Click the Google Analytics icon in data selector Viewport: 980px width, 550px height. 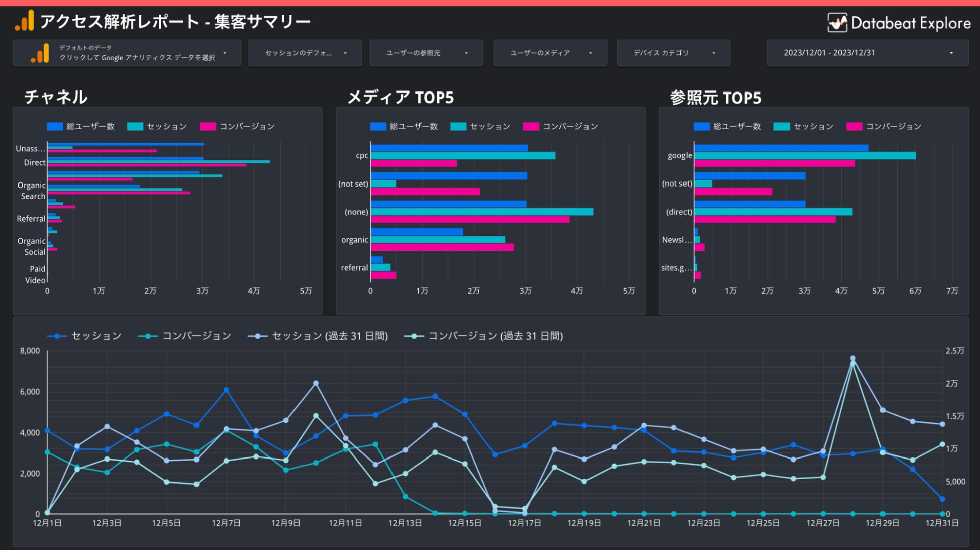tap(40, 53)
